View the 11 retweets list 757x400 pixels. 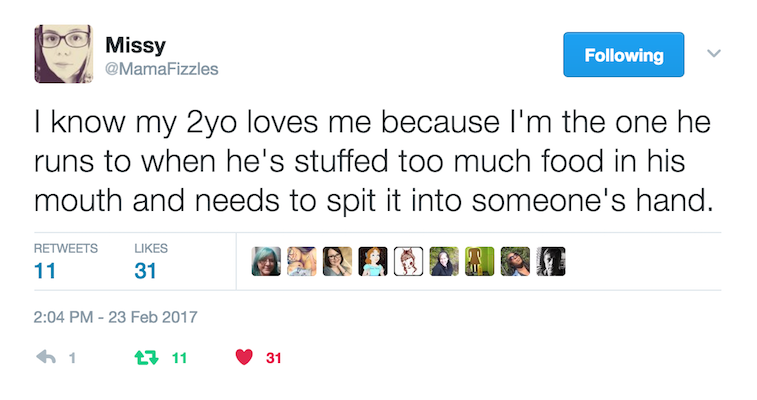(x=66, y=263)
